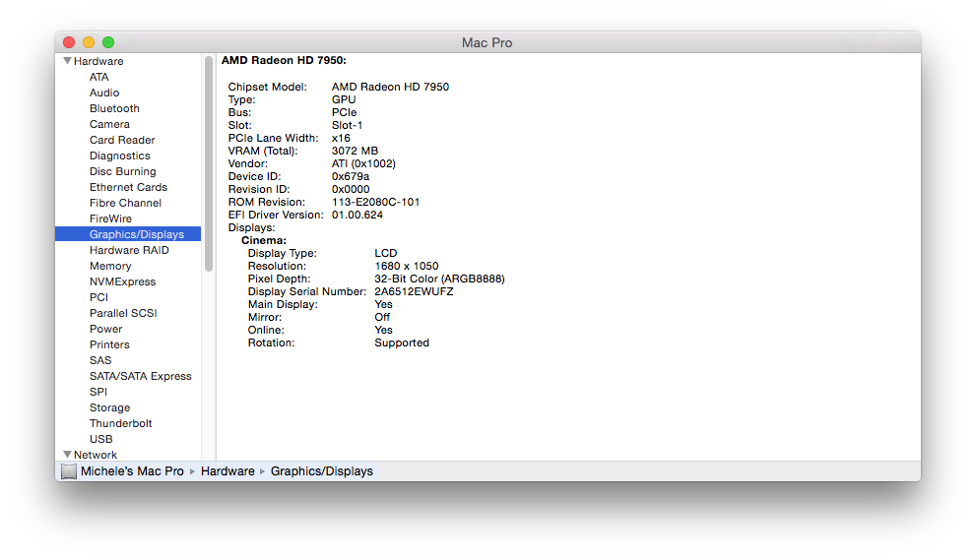Click the Mac Pro window title
Screen dimensions: 976x560
487,43
